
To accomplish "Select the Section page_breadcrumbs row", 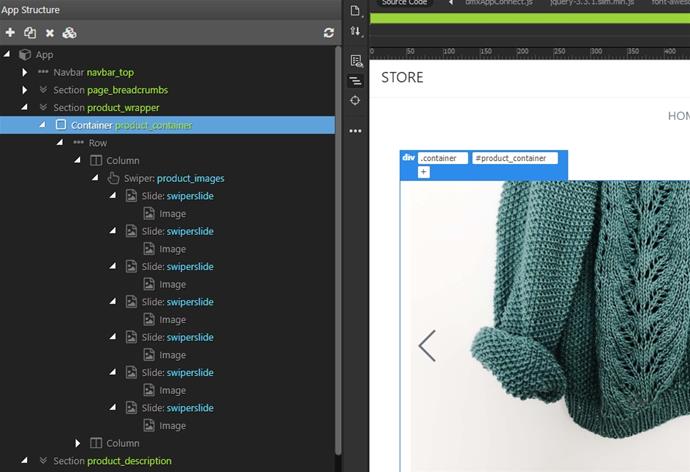I will (167, 90).
